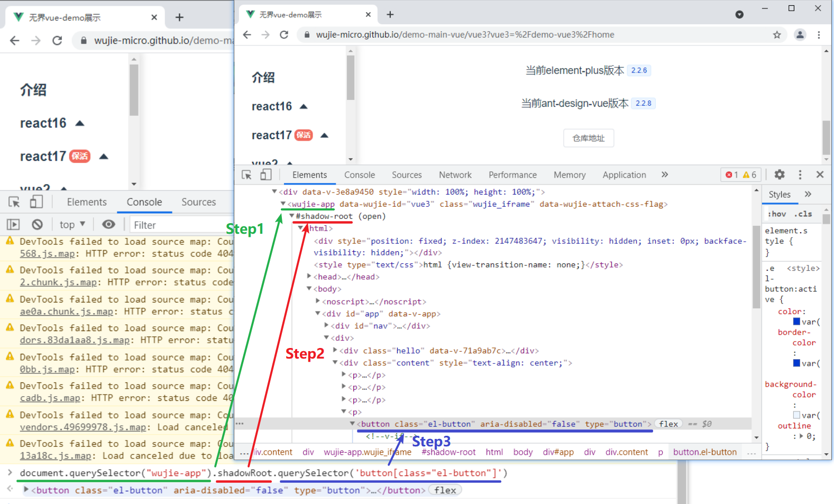Click the flex badge on button element

click(x=668, y=424)
